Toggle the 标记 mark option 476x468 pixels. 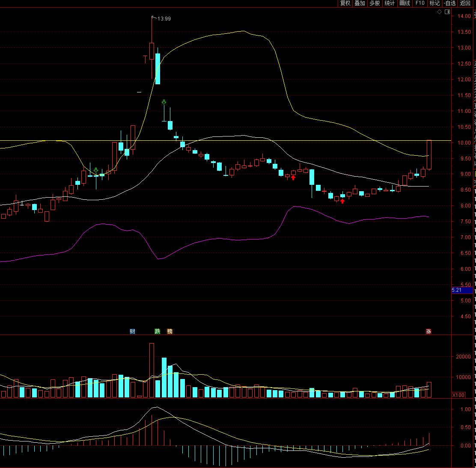(x=434, y=3)
